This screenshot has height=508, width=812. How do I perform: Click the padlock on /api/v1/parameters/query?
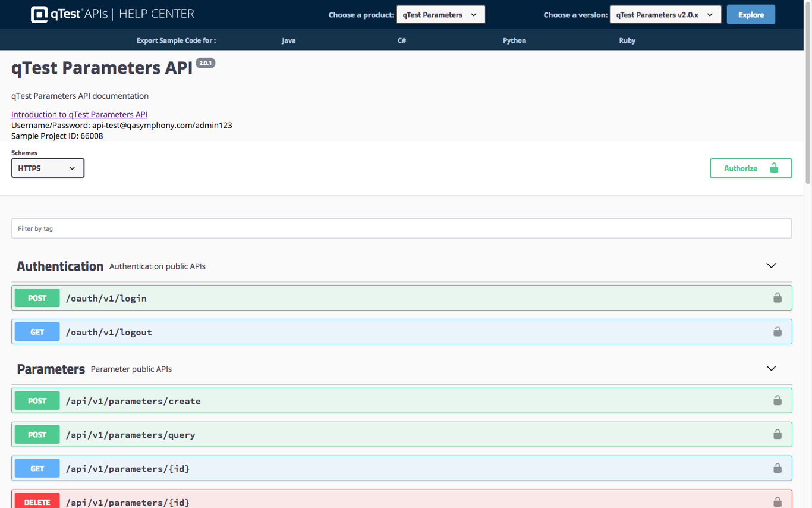[x=778, y=434]
